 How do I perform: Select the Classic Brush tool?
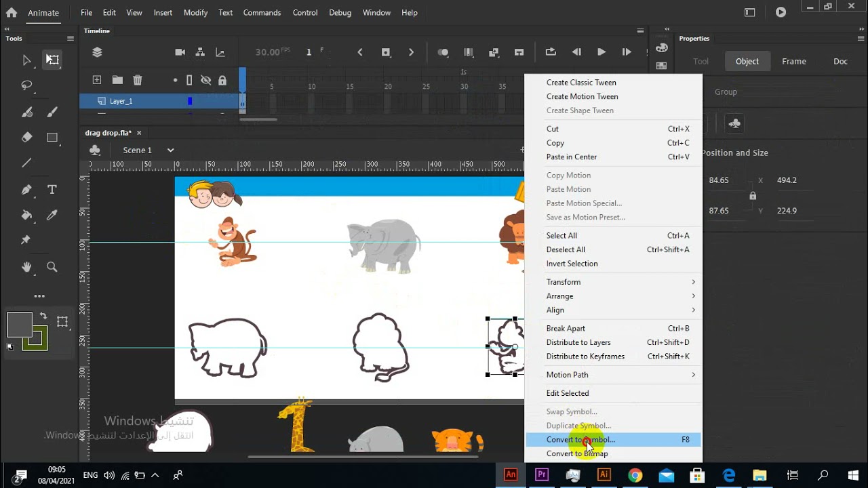point(52,112)
